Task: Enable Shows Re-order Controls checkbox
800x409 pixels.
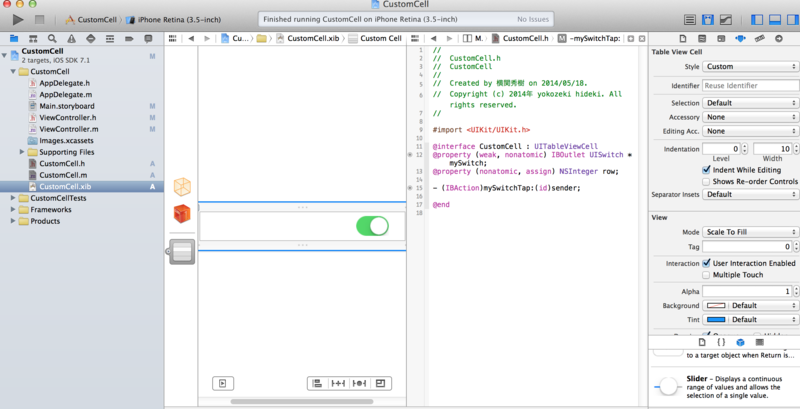Action: [x=706, y=182]
